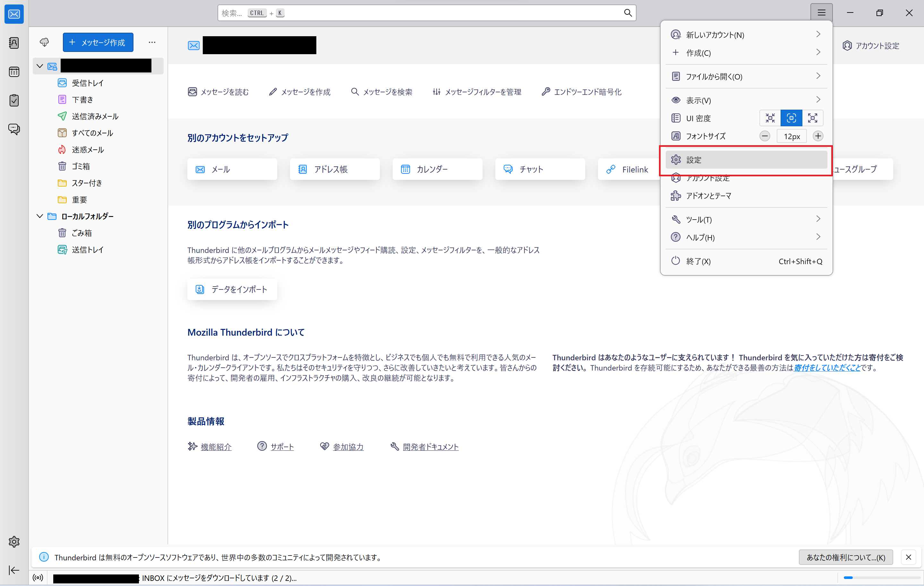Screen dimensions: 924x586
Task: Open the Calendar space icon in the sidebar
Action: (14, 72)
